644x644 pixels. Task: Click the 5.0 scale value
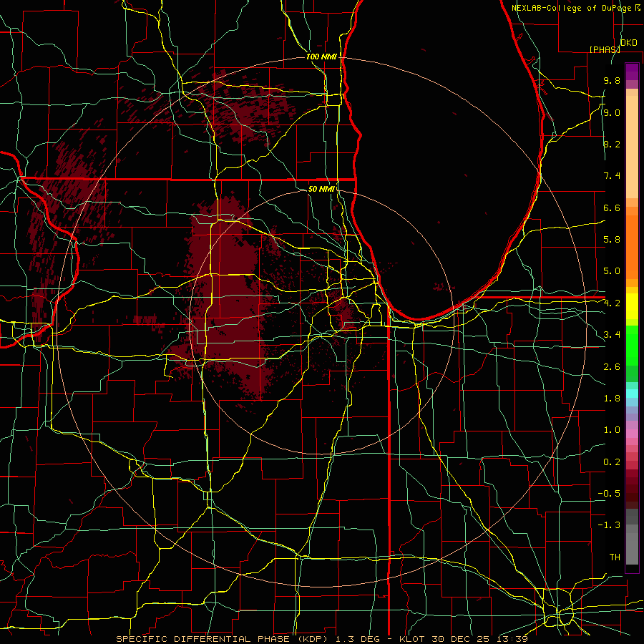[612, 271]
